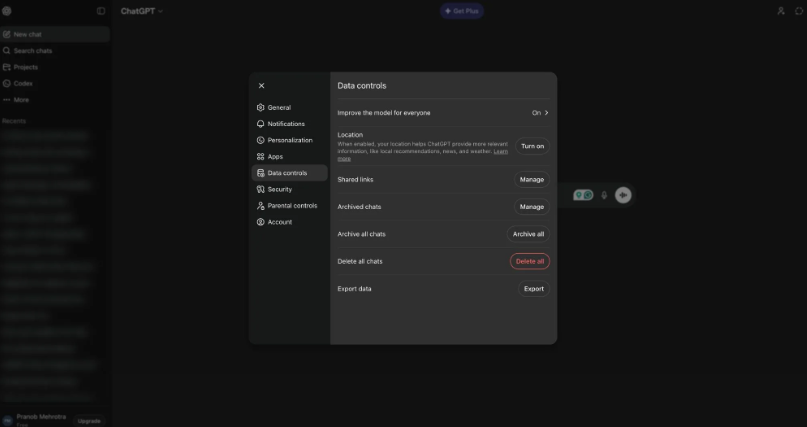Turn on Location setting
Screen dimensions: 807x427
(532, 146)
